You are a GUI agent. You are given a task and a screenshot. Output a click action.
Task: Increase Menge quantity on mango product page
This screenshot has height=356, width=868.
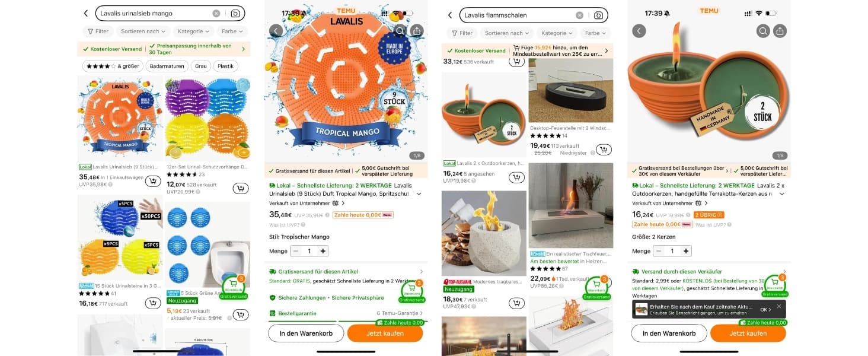323,251
